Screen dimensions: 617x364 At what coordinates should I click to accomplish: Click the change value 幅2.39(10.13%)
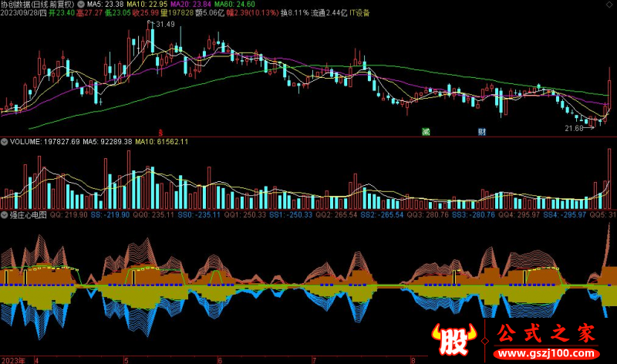coord(252,13)
